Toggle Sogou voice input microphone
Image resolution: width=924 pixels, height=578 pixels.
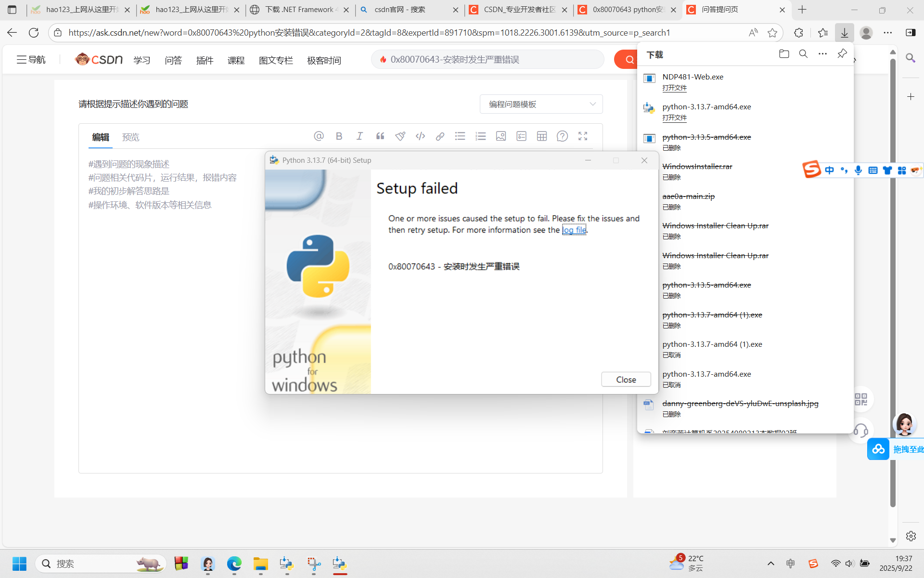[858, 170]
